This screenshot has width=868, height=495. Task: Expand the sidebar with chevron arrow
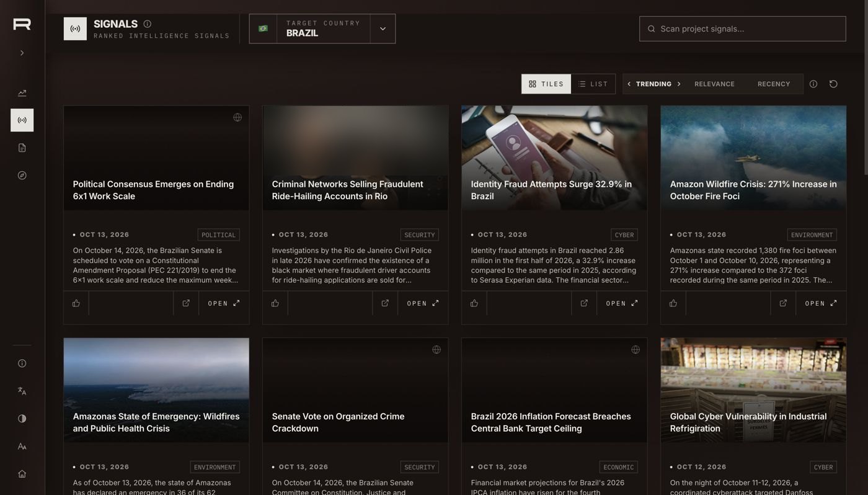22,53
